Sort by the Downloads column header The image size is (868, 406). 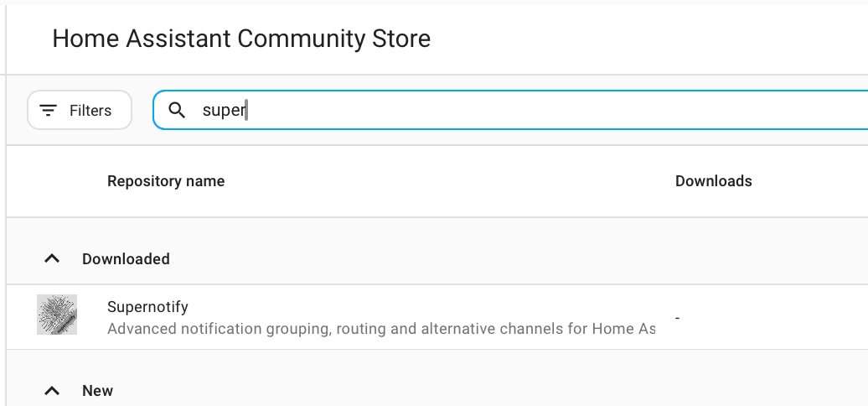pyautogui.click(x=713, y=181)
